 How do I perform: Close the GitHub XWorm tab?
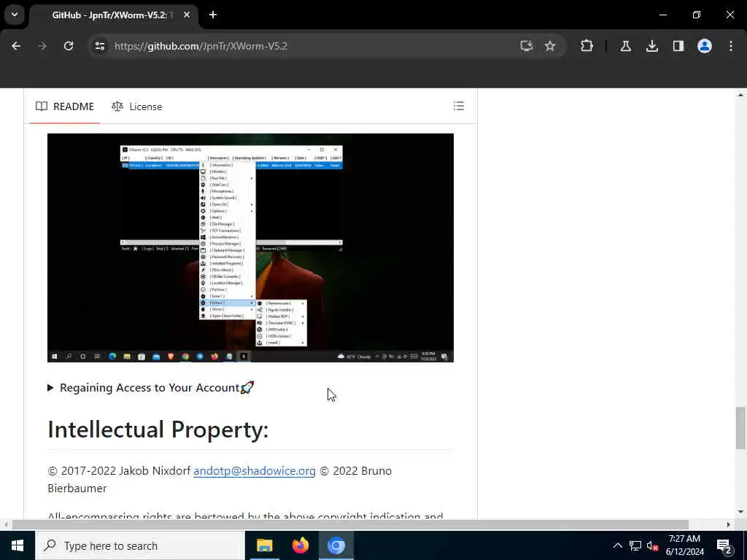pyautogui.click(x=187, y=15)
